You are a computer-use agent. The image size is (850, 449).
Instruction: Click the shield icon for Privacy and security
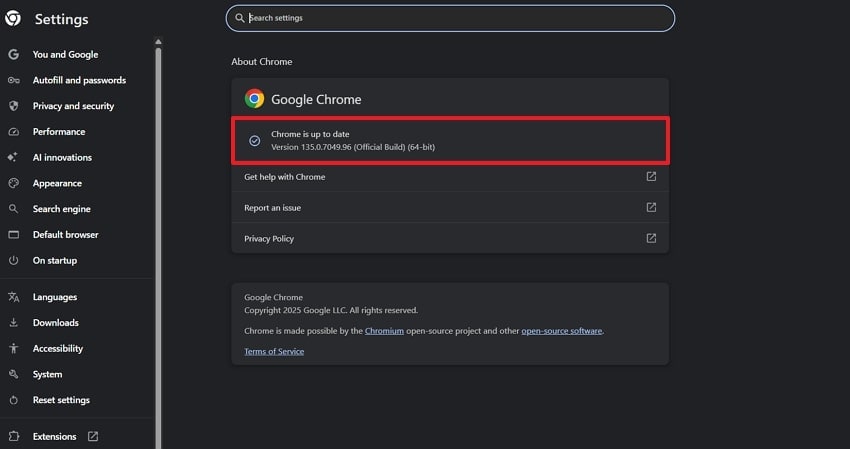coord(14,106)
